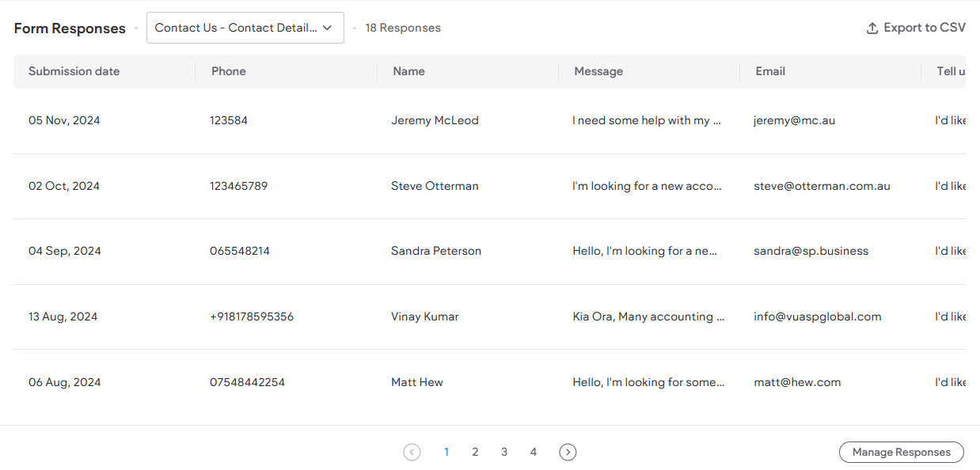This screenshot has width=980, height=470.
Task: Click the Name column header
Action: [x=409, y=71]
